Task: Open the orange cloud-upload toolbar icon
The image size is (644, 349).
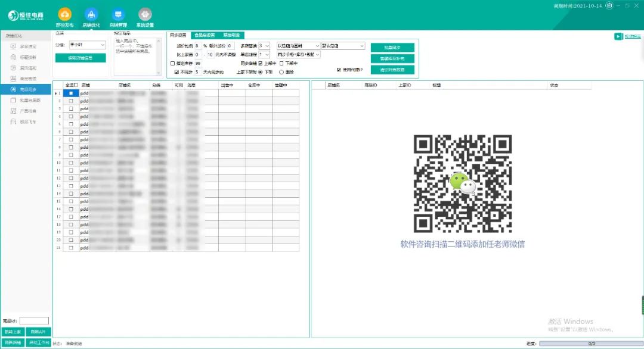Action: [x=64, y=15]
